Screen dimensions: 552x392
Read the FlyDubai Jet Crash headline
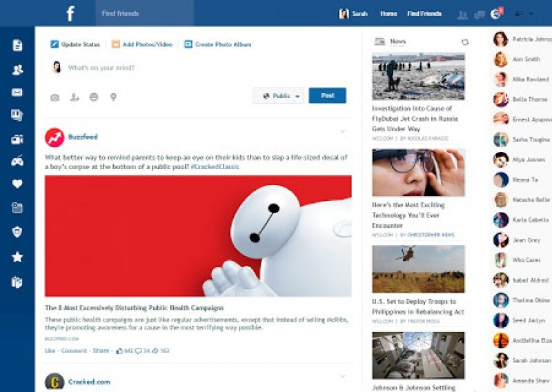point(415,119)
